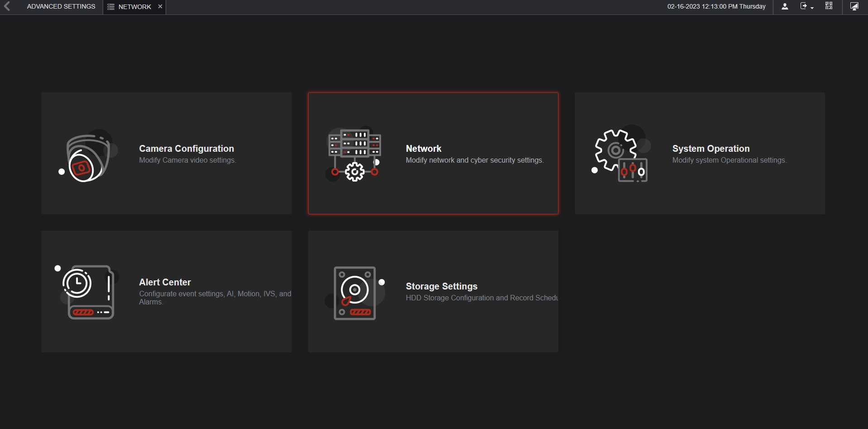Click the stacked-list icon on NETWORK tab
This screenshot has width=868, height=429.
110,7
